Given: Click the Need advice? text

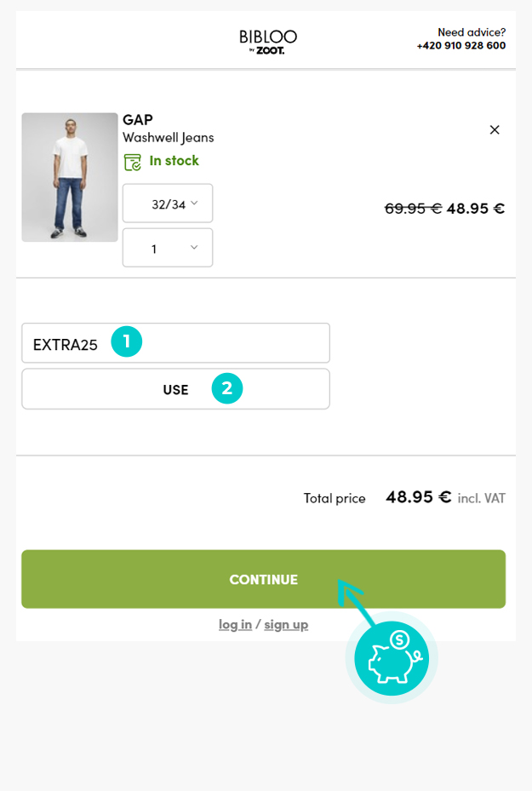Looking at the screenshot, I should (471, 32).
